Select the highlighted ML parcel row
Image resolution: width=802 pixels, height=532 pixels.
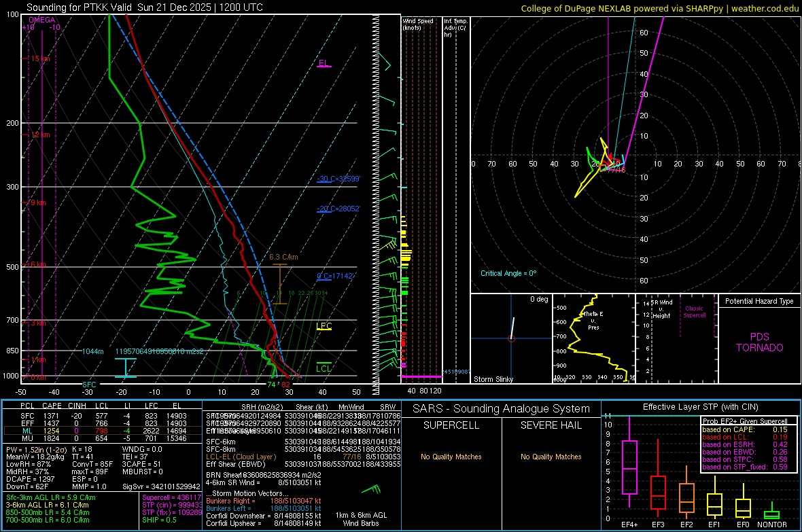tap(103, 431)
